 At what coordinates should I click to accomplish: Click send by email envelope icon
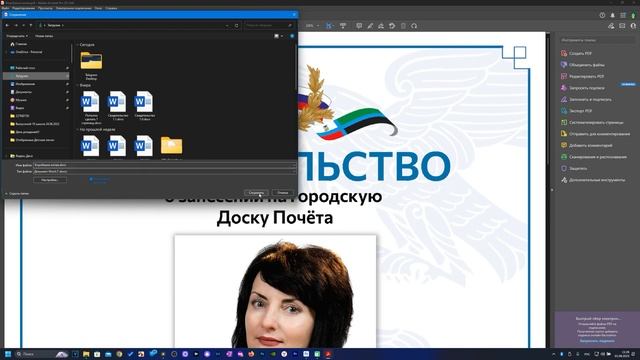coord(622,26)
